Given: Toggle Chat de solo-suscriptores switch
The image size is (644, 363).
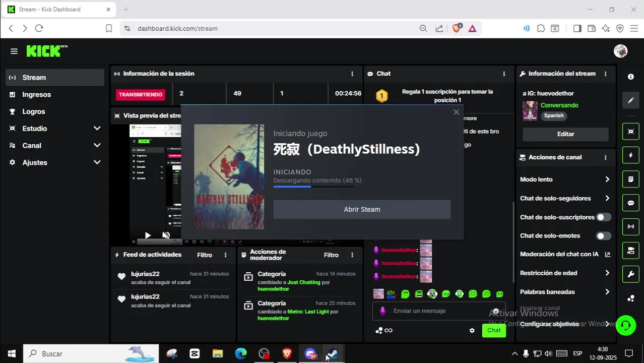Looking at the screenshot, I should tap(604, 217).
